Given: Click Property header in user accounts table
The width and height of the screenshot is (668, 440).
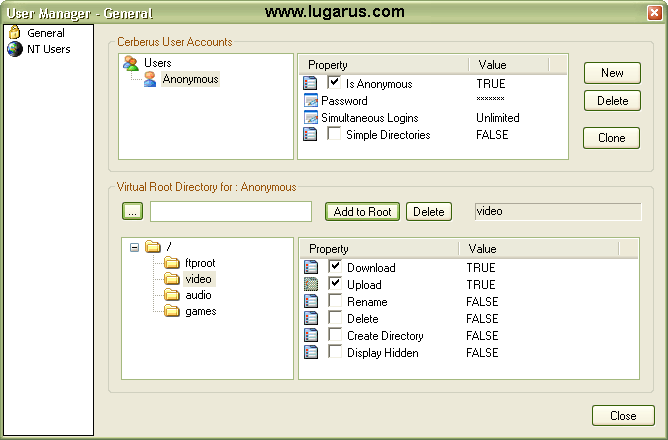Looking at the screenshot, I should tap(383, 65).
